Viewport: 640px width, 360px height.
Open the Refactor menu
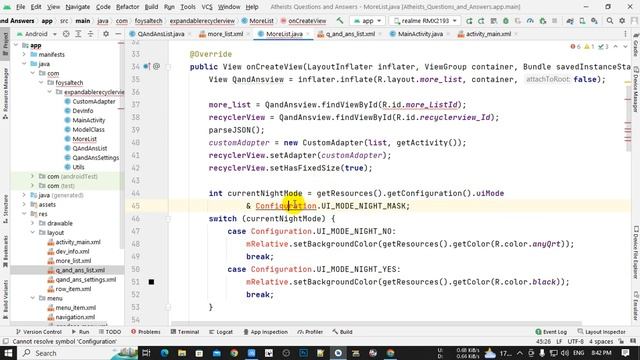[x=127, y=7]
